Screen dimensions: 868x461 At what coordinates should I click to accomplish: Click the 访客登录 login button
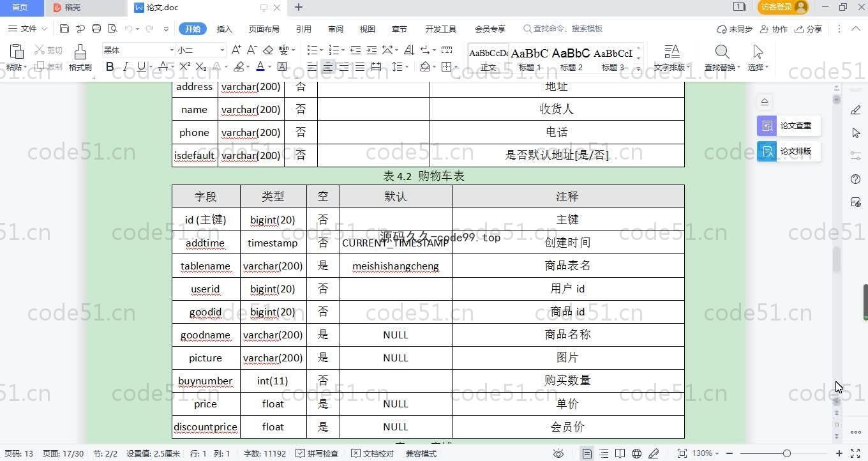coord(783,7)
